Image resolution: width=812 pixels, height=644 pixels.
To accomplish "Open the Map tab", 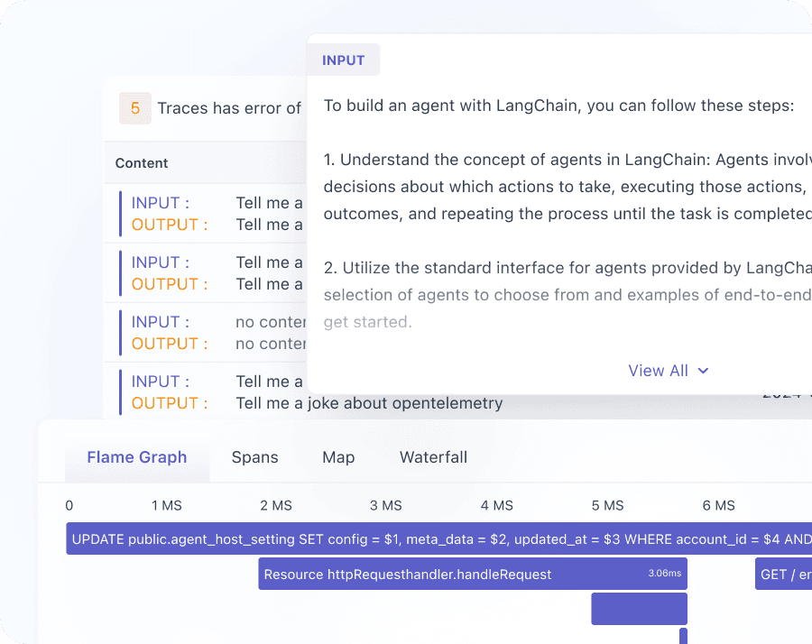I will pos(338,457).
